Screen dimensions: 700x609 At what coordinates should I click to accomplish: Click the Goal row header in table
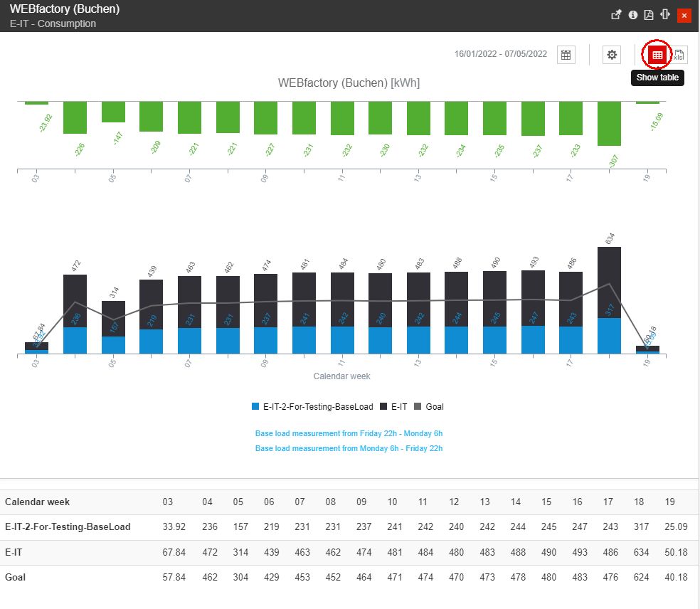(x=16, y=577)
